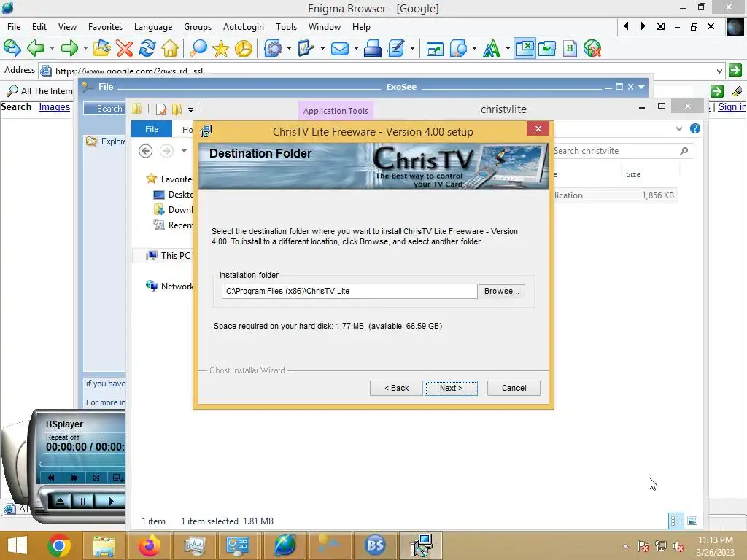Click BSplayer seek progress bar

[x=83, y=463]
